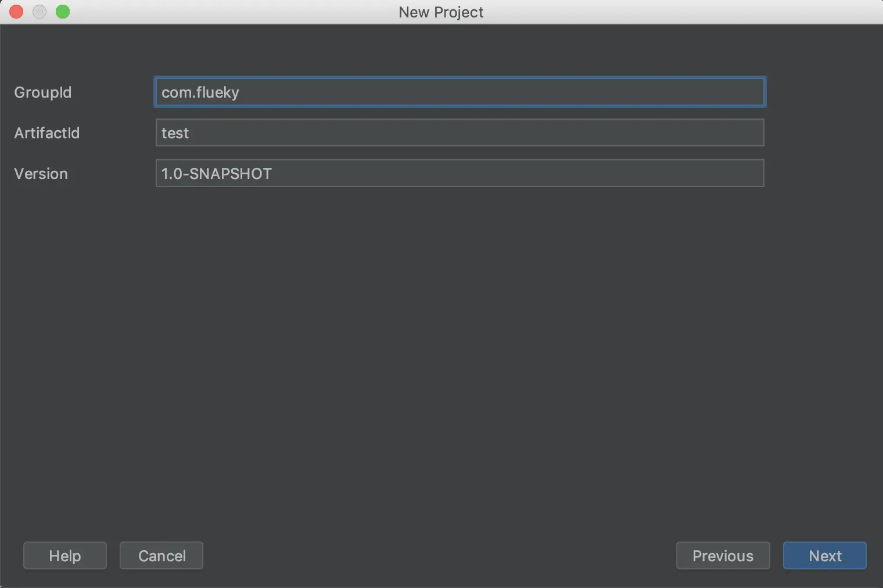Focus the Version text field
This screenshot has width=883, height=588.
click(459, 173)
